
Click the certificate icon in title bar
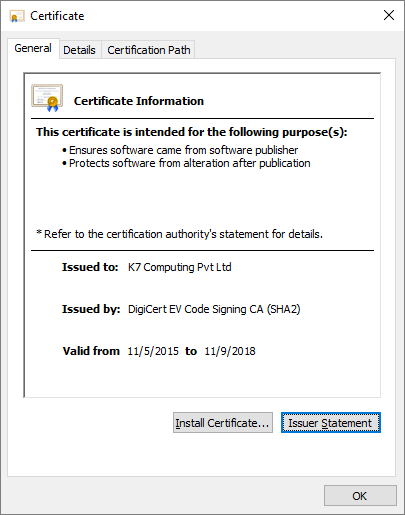(17, 16)
